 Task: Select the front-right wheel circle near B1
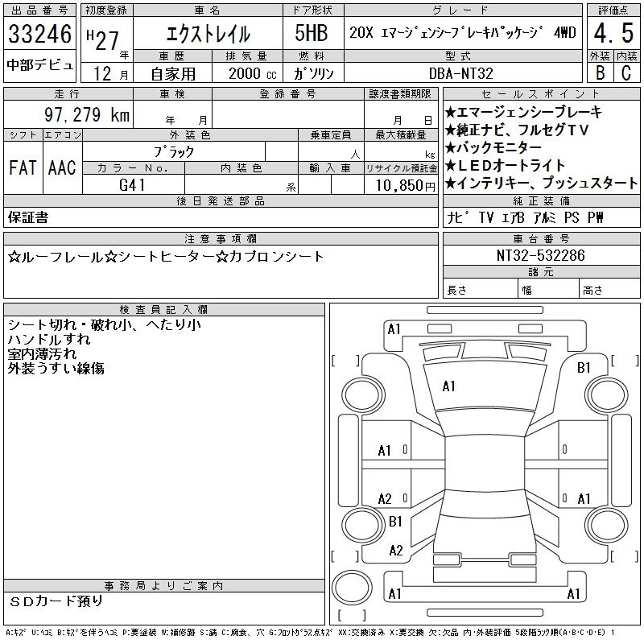pos(606,395)
